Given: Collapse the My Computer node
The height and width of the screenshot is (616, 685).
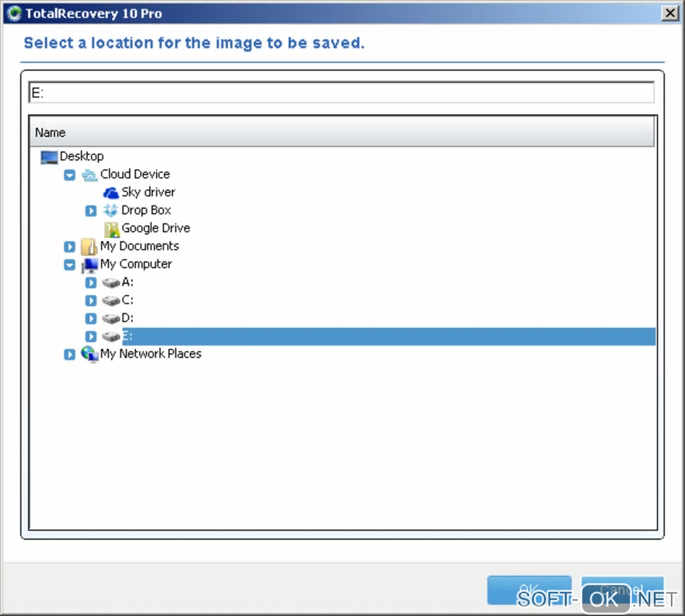Looking at the screenshot, I should pyautogui.click(x=70, y=265).
